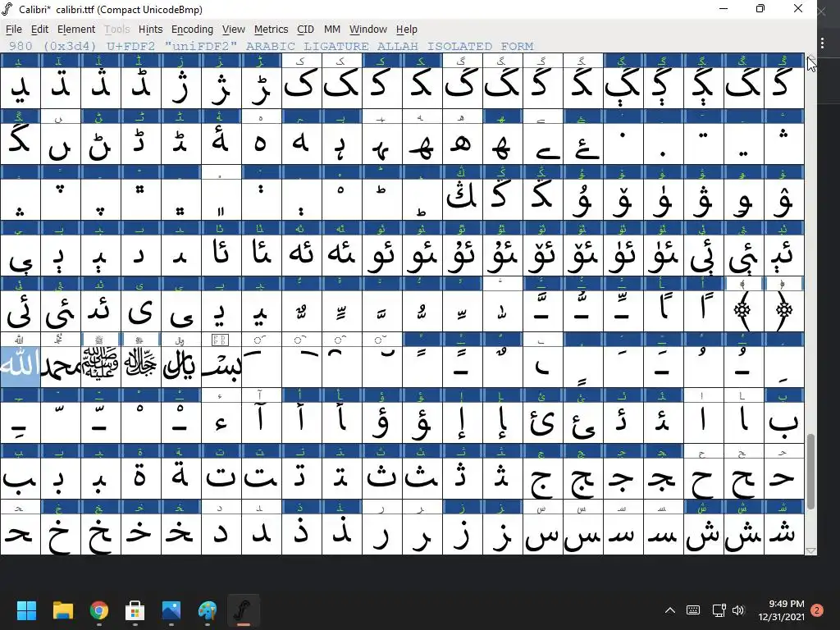Click the FontForge taskbar icon
The image size is (840, 630).
243,610
